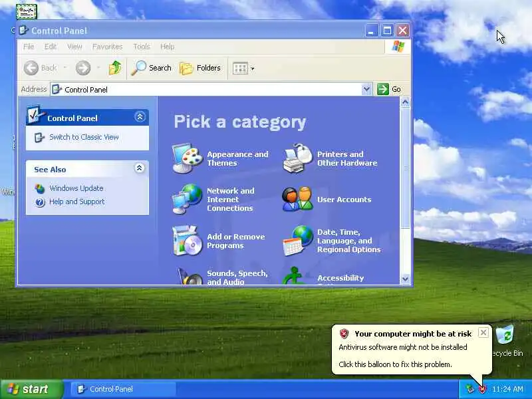Click the Windows flag logo in menu bar
532x399 pixels.
coord(398,47)
